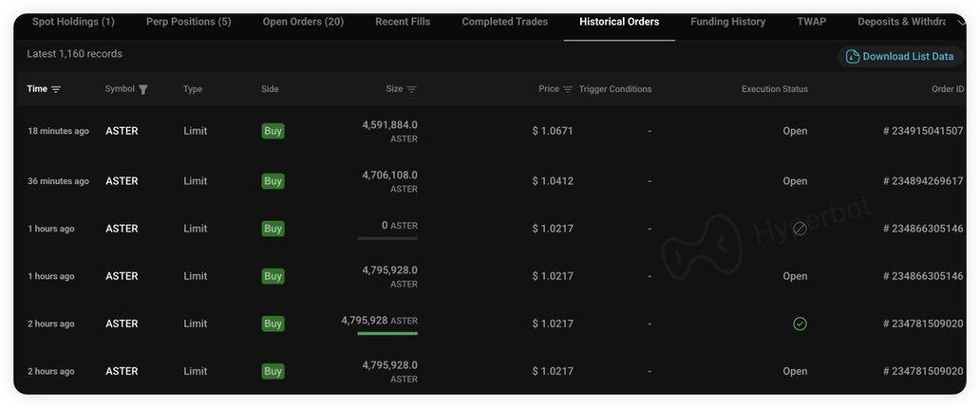The width and height of the screenshot is (980, 408).
Task: Go to the Completed Trades tab
Action: coord(504,22)
